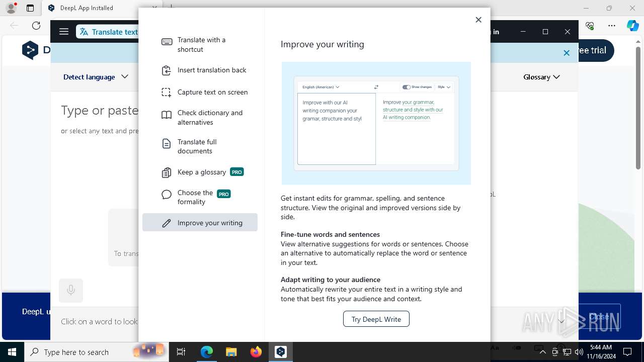Click the glossary clipboard icon
The image size is (644, 362).
coord(167,172)
